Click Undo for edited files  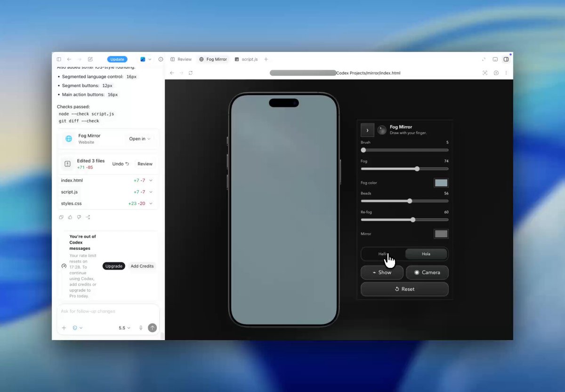point(121,164)
